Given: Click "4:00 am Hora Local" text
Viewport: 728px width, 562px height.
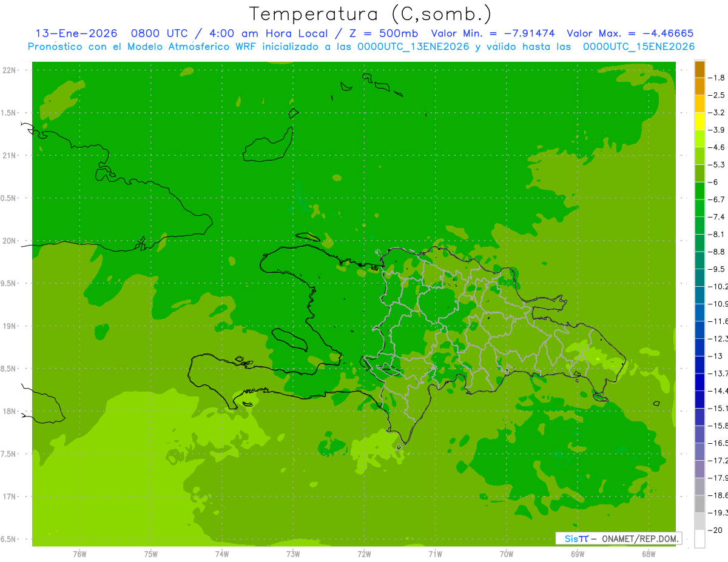Looking at the screenshot, I should tap(268, 33).
